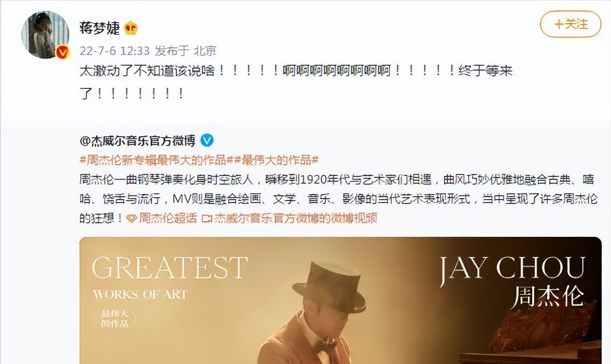
Task: Click the blue verified badge next to 杰威尔音乐官方微博
Action: (207, 141)
